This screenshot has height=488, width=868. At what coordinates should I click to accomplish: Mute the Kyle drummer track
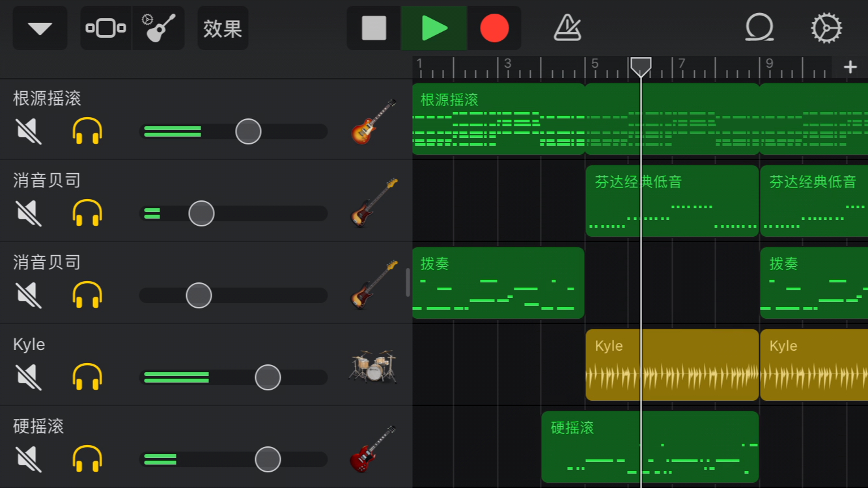29,377
